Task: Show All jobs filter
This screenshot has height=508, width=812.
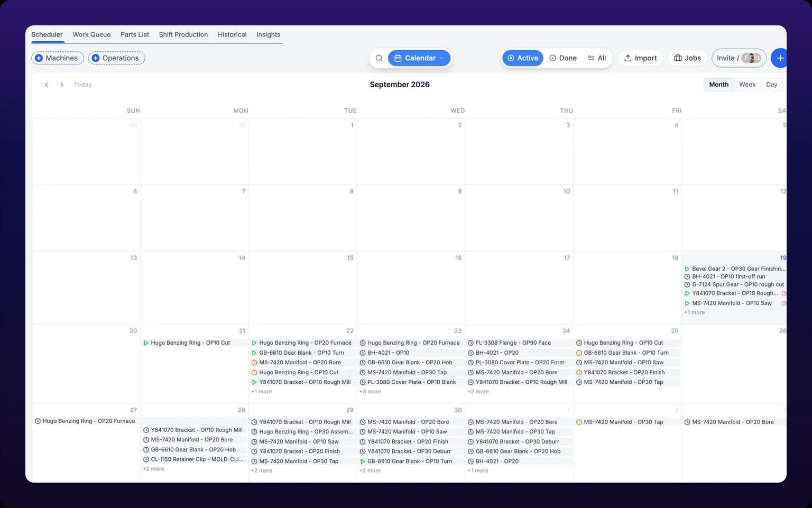Action: tap(597, 58)
